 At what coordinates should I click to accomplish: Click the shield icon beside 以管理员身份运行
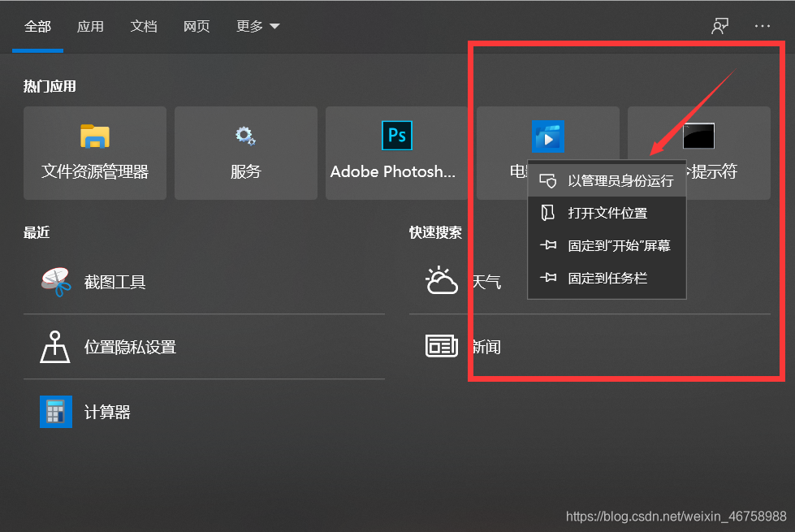pos(547,181)
